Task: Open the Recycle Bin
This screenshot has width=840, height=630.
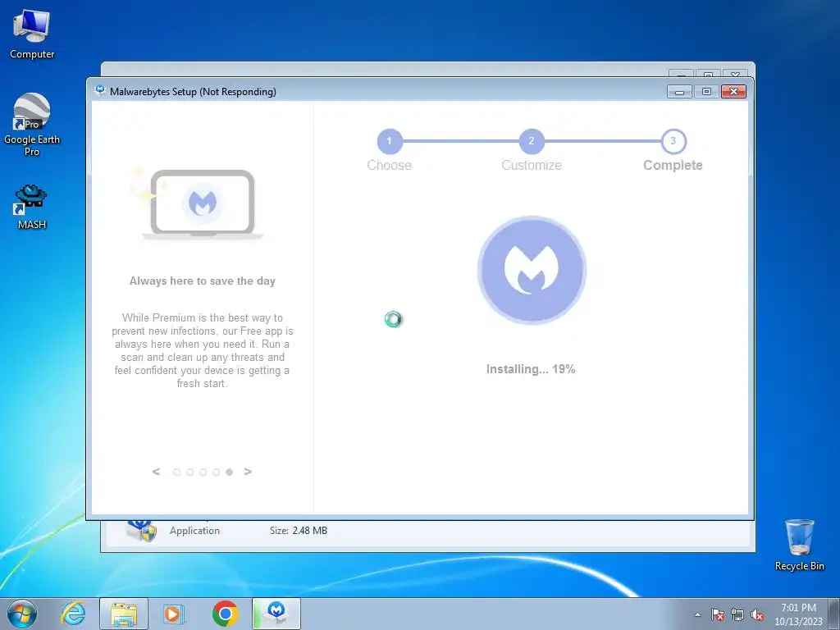Action: pyautogui.click(x=799, y=545)
